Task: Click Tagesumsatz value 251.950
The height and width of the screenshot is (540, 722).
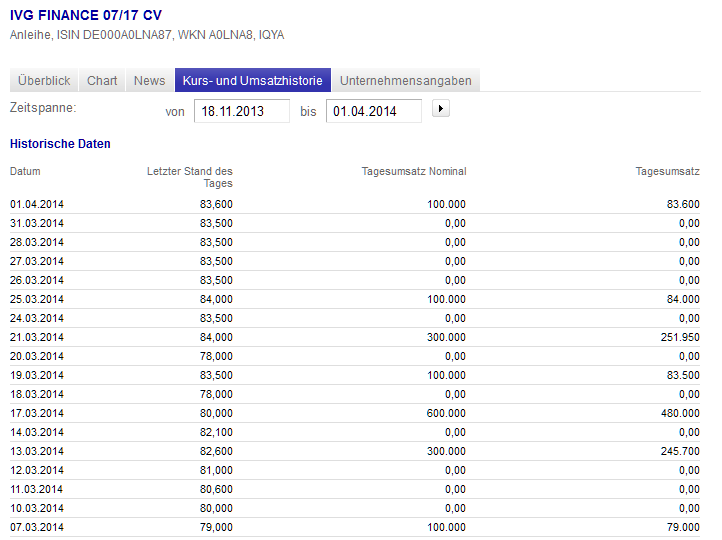Action: click(680, 337)
